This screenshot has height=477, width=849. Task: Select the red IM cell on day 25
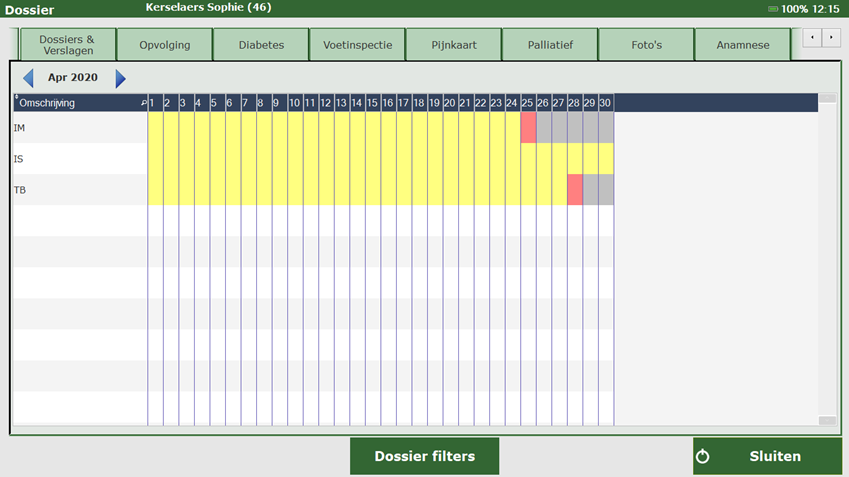528,128
